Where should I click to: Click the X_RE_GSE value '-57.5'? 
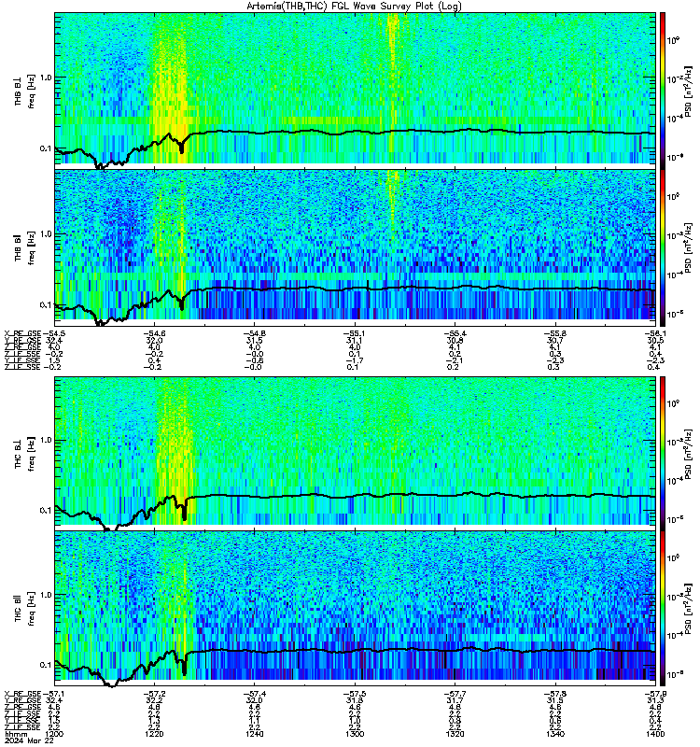click(355, 694)
